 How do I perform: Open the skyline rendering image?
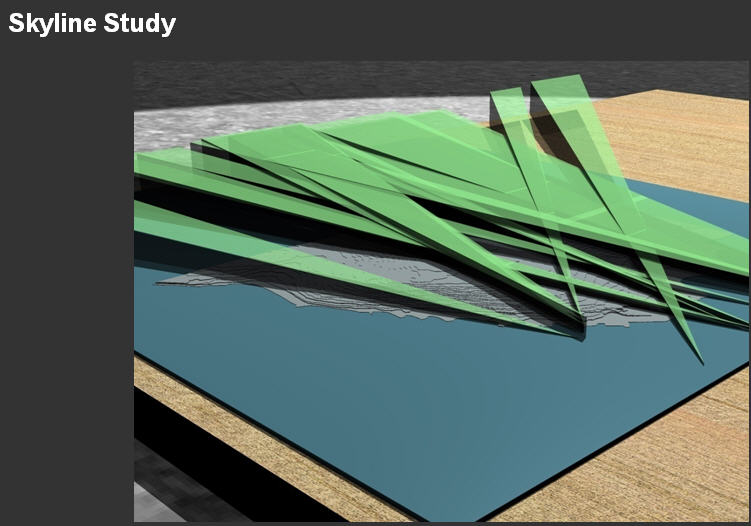442,291
